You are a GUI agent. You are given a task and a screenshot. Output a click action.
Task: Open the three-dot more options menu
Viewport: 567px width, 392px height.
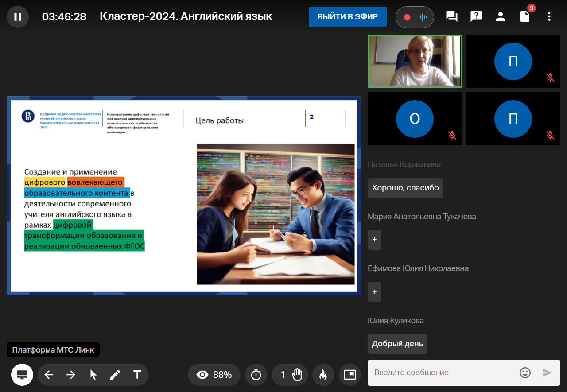pyautogui.click(x=549, y=17)
